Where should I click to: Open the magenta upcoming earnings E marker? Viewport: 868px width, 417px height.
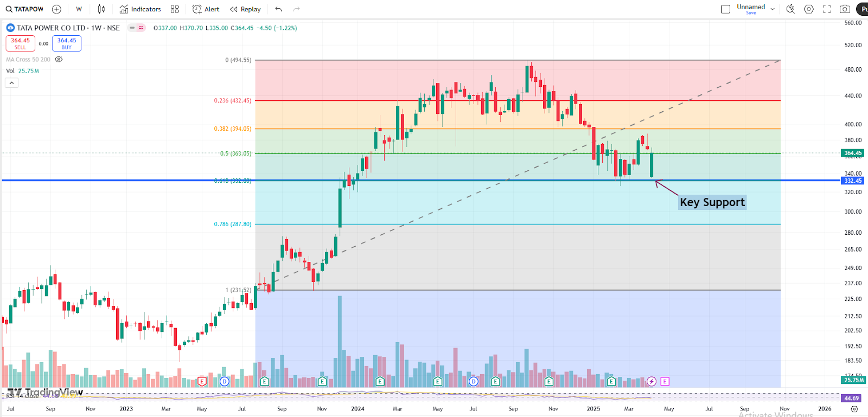(x=665, y=381)
